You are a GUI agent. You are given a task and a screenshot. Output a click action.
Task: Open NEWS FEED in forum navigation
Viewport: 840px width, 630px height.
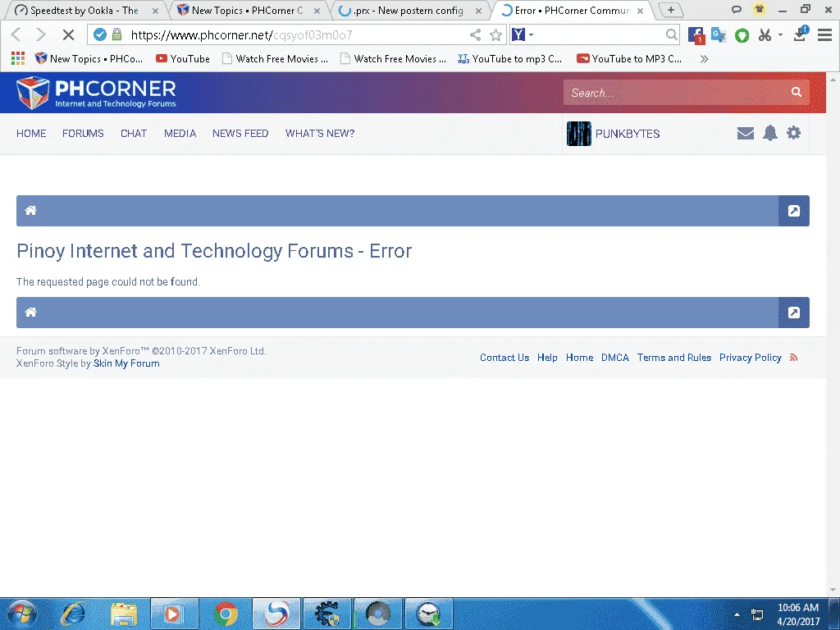pos(240,134)
